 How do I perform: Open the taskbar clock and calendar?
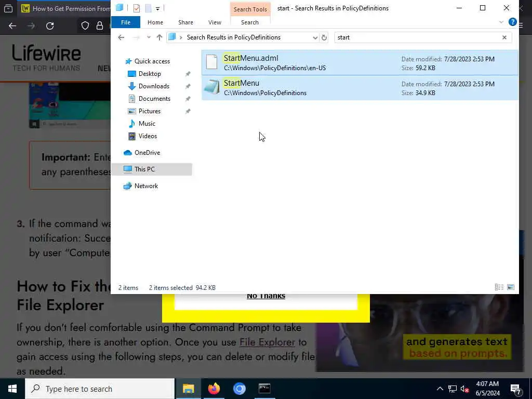487,389
